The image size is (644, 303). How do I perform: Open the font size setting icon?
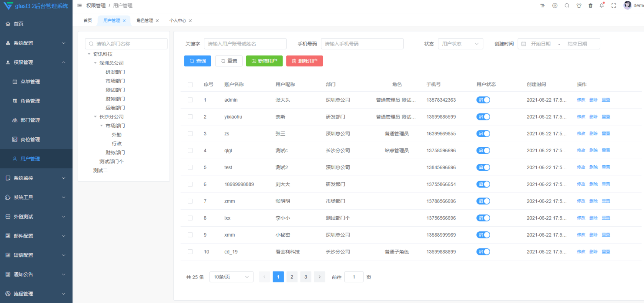click(542, 6)
